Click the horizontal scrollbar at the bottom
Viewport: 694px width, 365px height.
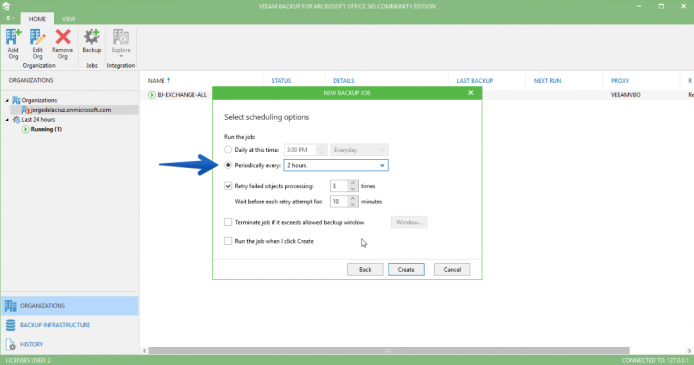[389, 350]
